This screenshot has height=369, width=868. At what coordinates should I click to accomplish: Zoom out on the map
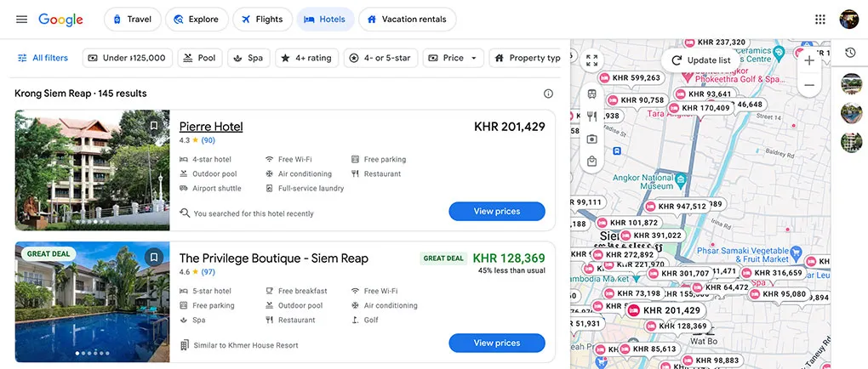click(809, 85)
